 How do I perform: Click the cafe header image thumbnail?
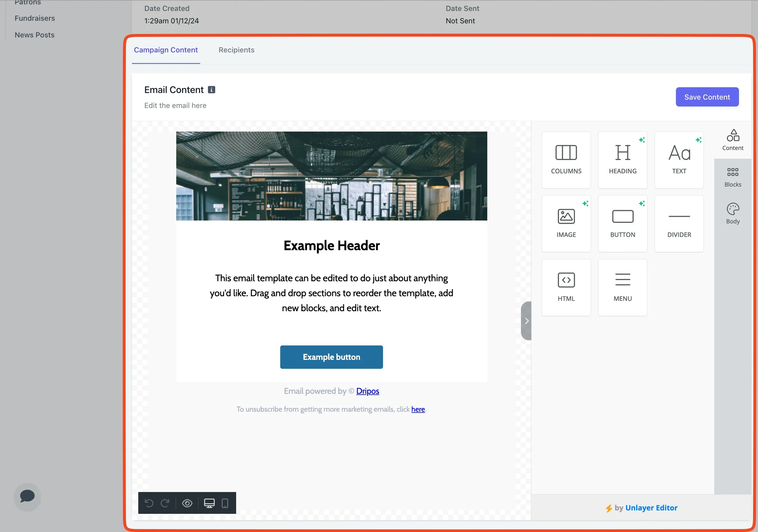(x=331, y=176)
